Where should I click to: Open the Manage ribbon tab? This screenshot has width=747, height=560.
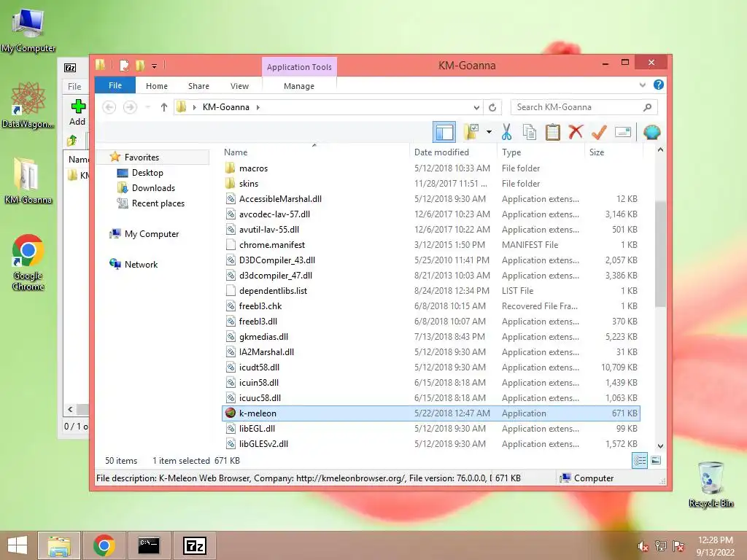pyautogui.click(x=299, y=86)
